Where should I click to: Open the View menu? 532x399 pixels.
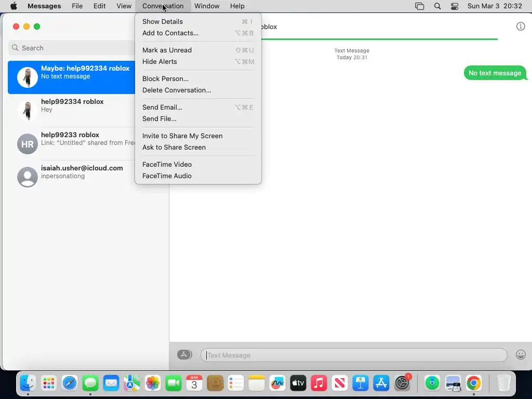tap(124, 6)
